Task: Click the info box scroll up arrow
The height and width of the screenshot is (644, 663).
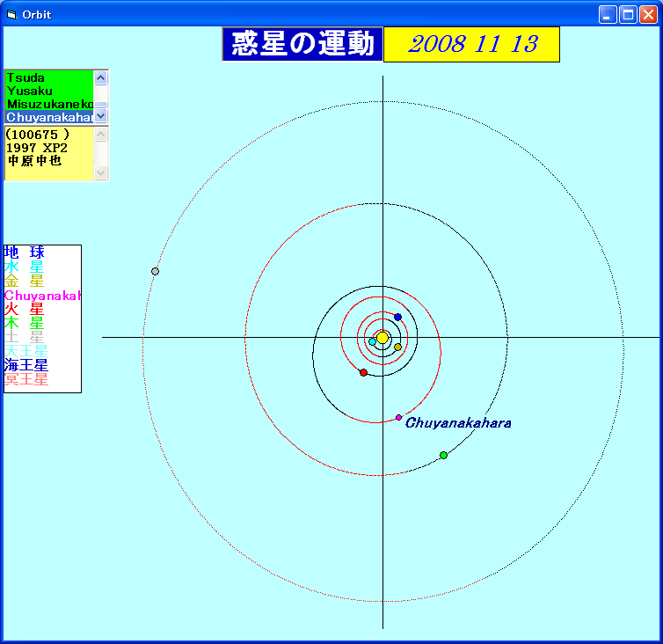Action: click(100, 135)
